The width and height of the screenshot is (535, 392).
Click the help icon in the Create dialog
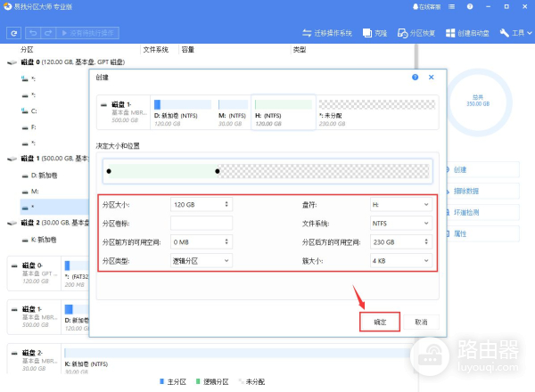pos(415,77)
